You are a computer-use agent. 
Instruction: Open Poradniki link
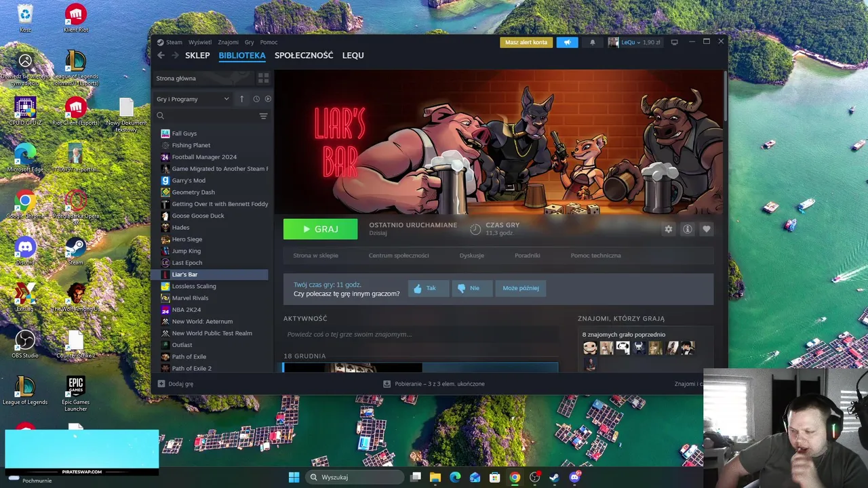[x=528, y=256]
